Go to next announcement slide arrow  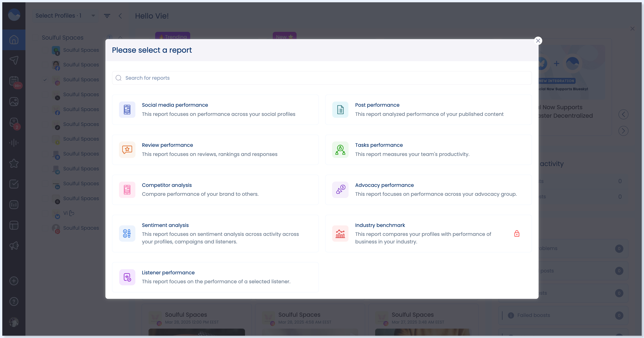click(623, 131)
